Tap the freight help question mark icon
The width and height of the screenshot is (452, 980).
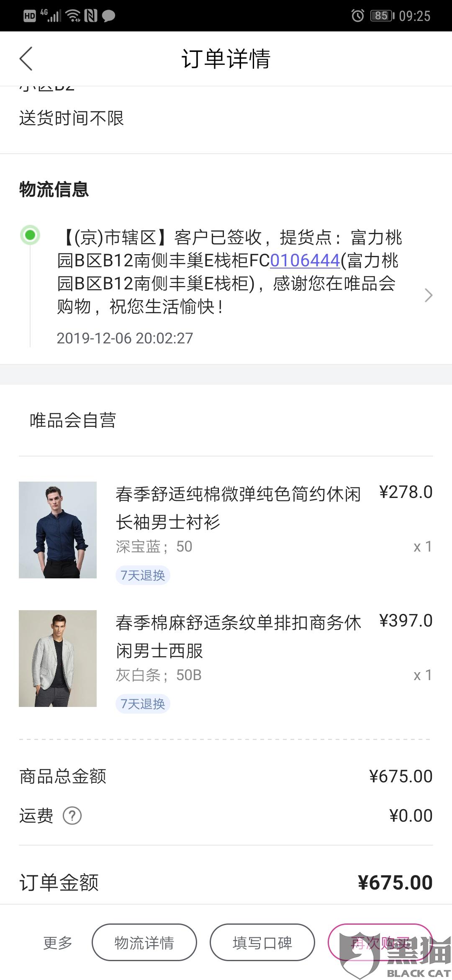(72, 816)
